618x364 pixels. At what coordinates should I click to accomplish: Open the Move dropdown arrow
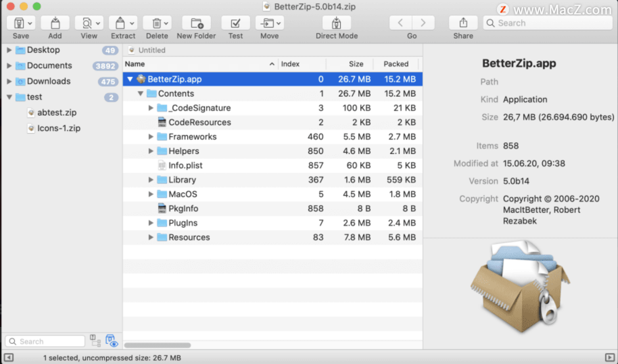tap(279, 23)
